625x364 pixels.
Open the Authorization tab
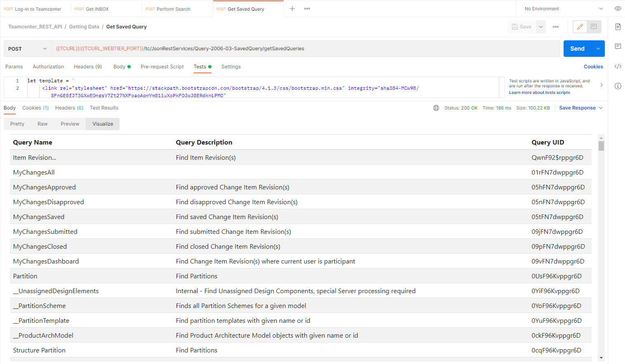[48, 67]
